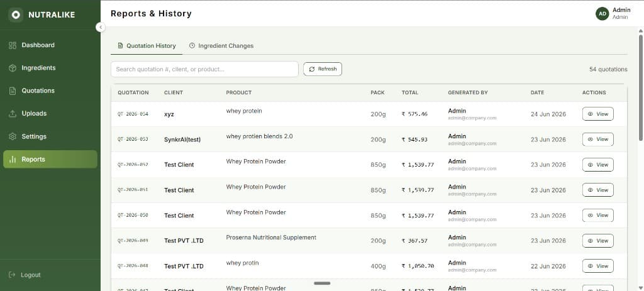Click the vertical page scrollbar
Image resolution: width=644 pixels, height=291 pixels.
click(641, 88)
